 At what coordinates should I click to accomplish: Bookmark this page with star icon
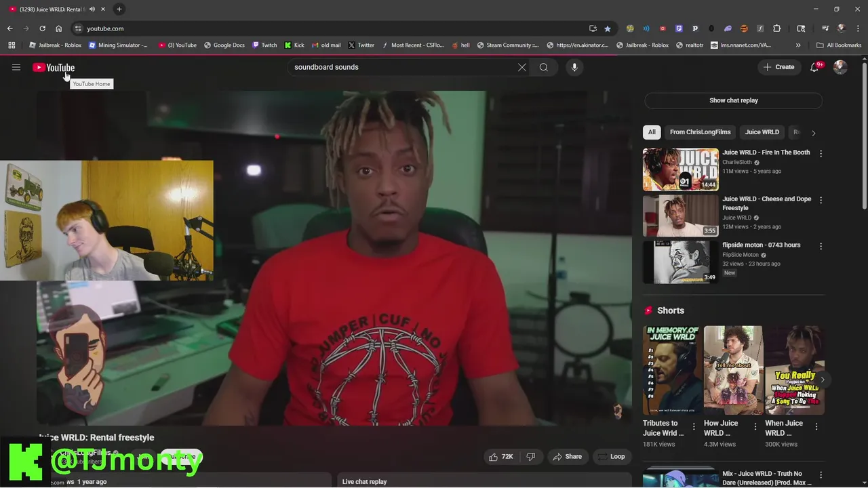(x=608, y=28)
